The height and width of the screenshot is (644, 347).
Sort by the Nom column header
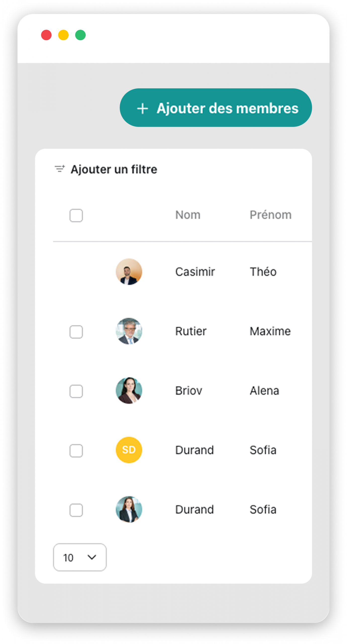tap(188, 215)
